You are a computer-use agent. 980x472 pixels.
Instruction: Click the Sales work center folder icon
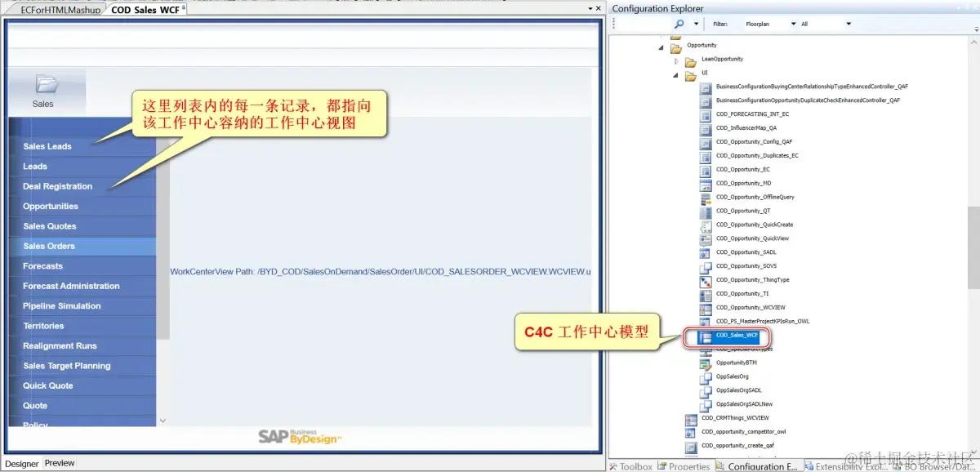click(x=46, y=84)
